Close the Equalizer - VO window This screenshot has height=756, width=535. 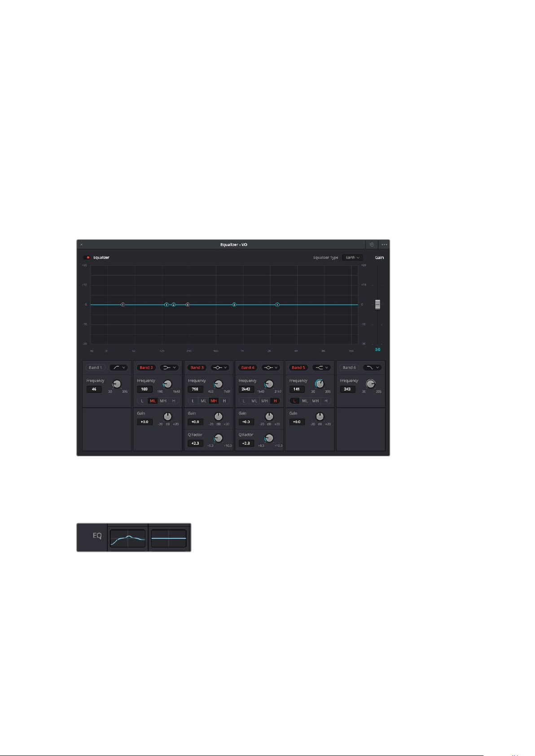(x=81, y=245)
